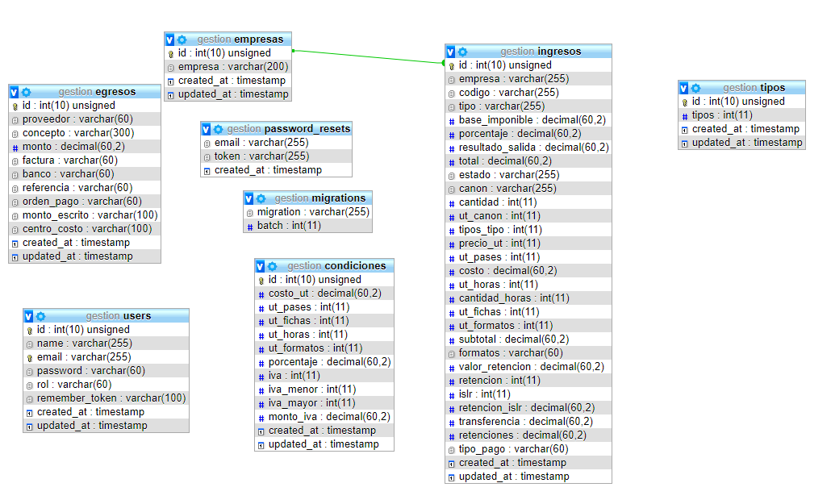Click the key icon of tipos id column

[685, 102]
